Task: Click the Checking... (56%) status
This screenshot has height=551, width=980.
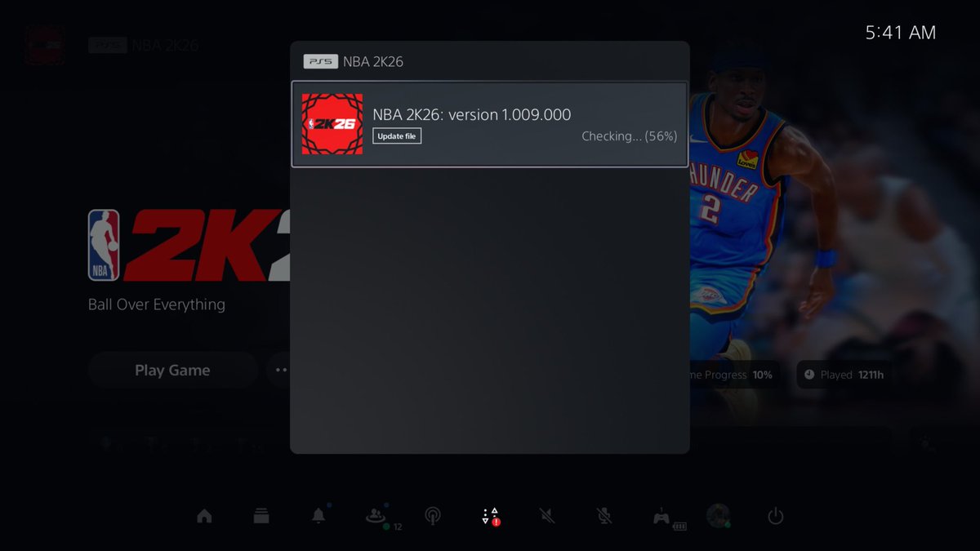Action: pos(629,136)
